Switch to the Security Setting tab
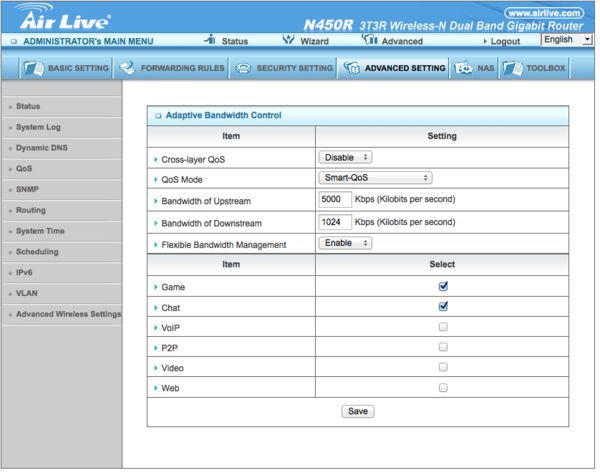Viewport: 600px width, 473px height. click(284, 69)
